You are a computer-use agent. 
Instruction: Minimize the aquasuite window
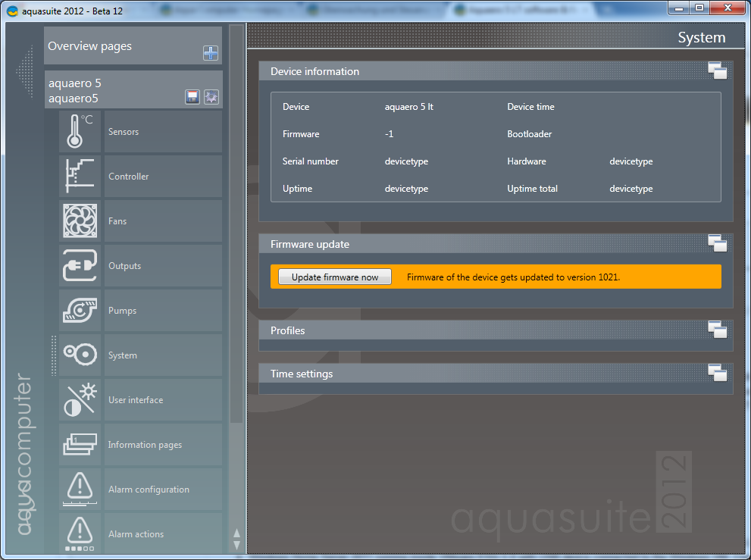point(678,8)
